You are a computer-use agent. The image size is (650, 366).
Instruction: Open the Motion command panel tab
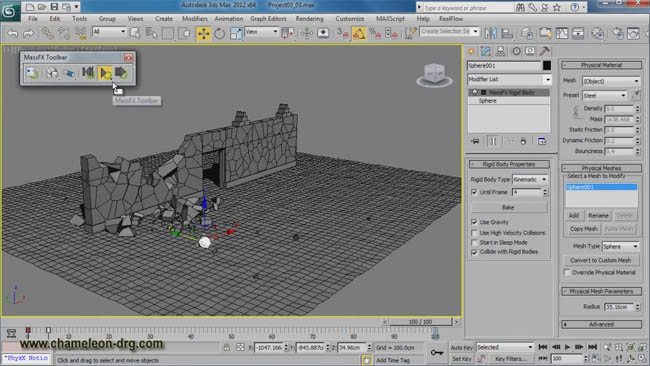pyautogui.click(x=516, y=51)
